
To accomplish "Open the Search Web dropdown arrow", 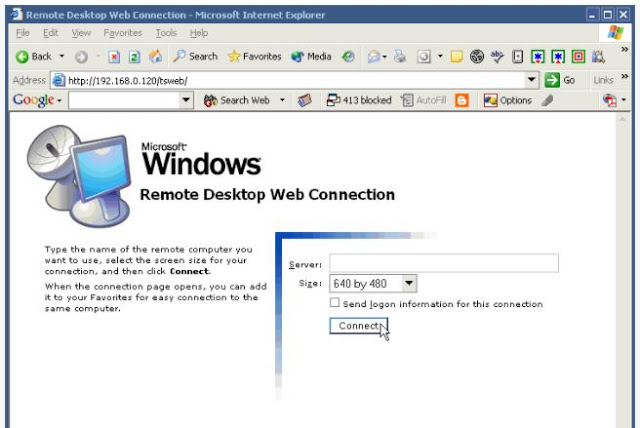I will tap(282, 100).
